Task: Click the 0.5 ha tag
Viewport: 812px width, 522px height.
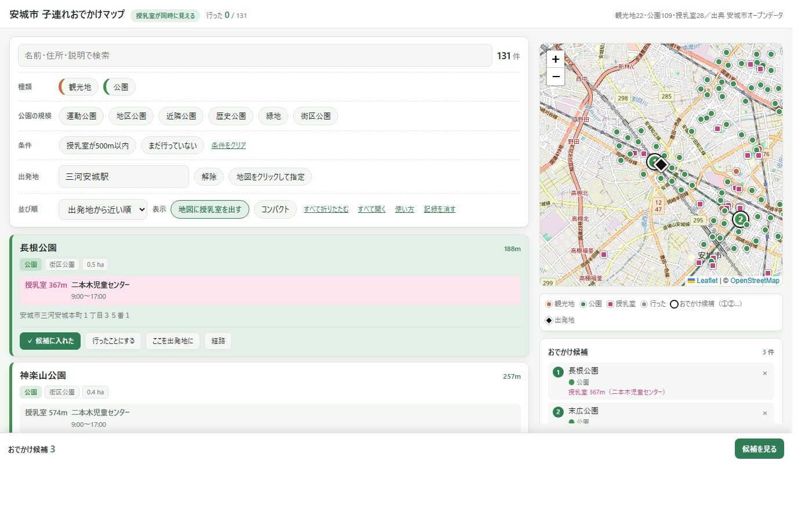Action: (x=95, y=264)
